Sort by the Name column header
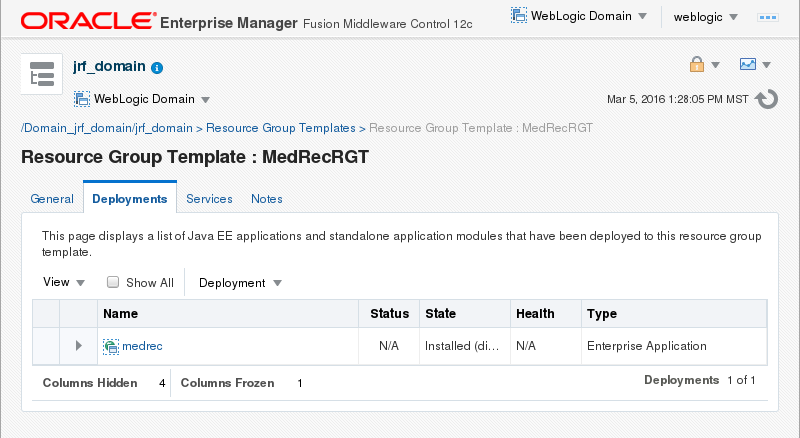Viewport: 800px width, 438px height. 120,314
